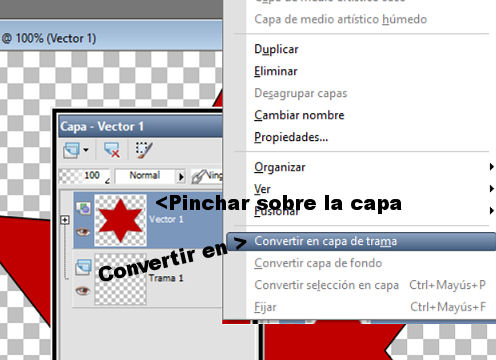Click the Vector 1 layer name text
The image size is (496, 360).
tap(166, 219)
